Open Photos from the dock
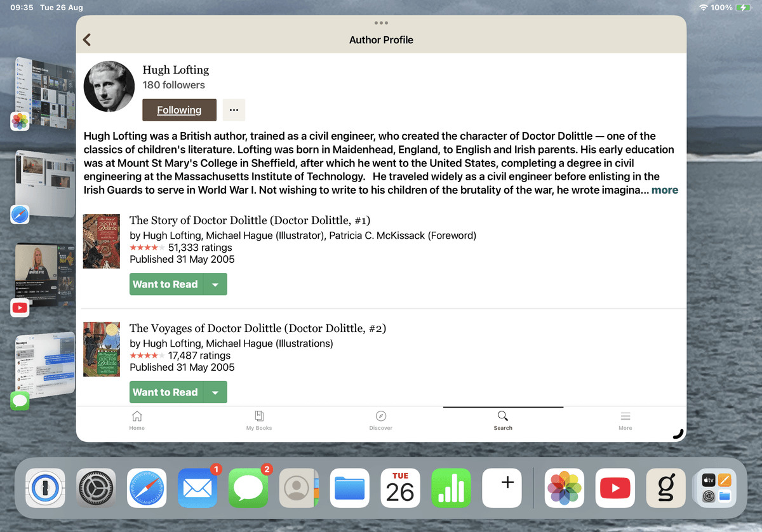This screenshot has height=532, width=762. pos(565,488)
